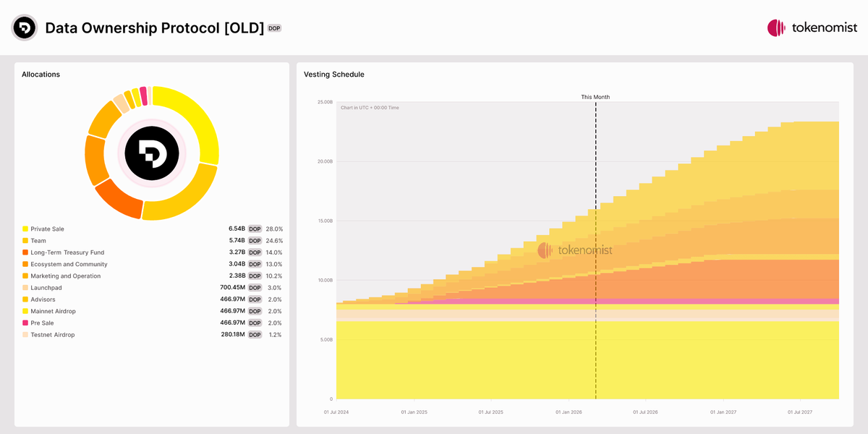Click the DOP badge next to Private Sale value
Screen dimensions: 868x434
coord(255,229)
